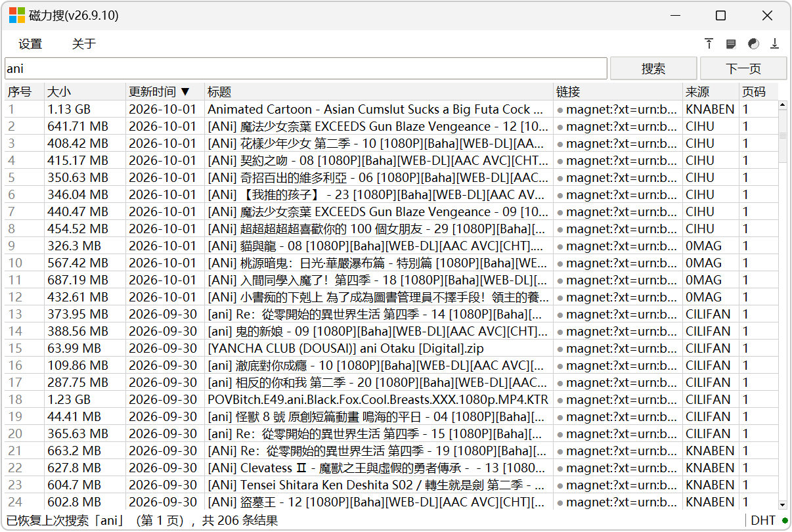Image resolution: width=792 pixels, height=532 pixels.
Task: Select the YANCHA CLUB ani Otaku zip title
Action: 345,348
